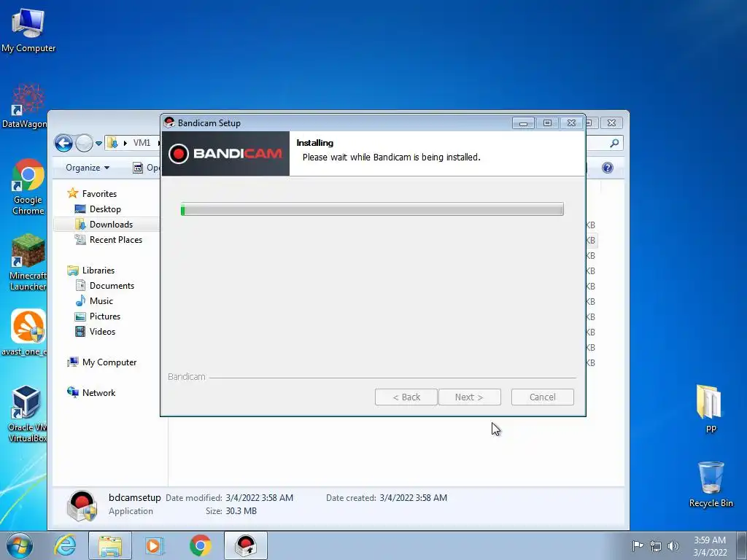Viewport: 747px width, 560px height.
Task: Select Bandicam Setup taskbar button
Action: point(246,545)
